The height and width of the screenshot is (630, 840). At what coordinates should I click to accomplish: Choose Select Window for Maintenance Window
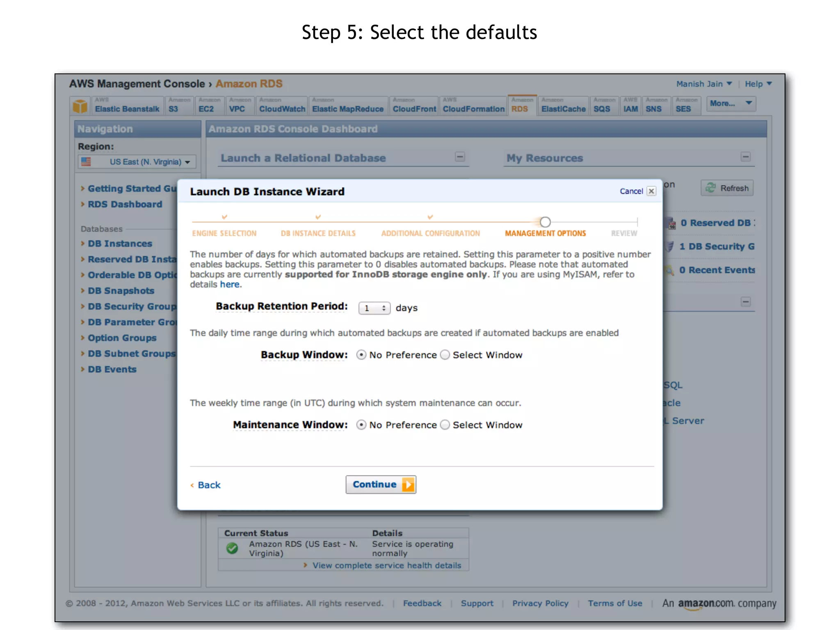[445, 425]
